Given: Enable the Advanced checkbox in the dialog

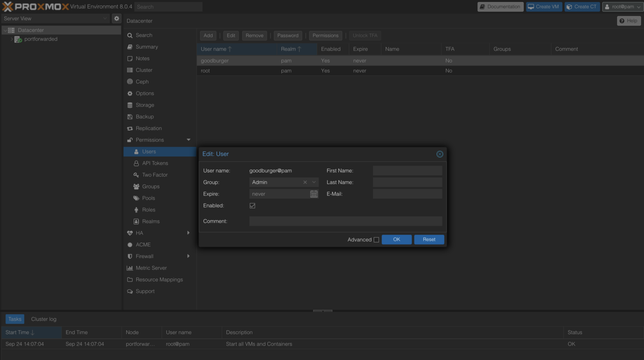Looking at the screenshot, I should click(376, 240).
